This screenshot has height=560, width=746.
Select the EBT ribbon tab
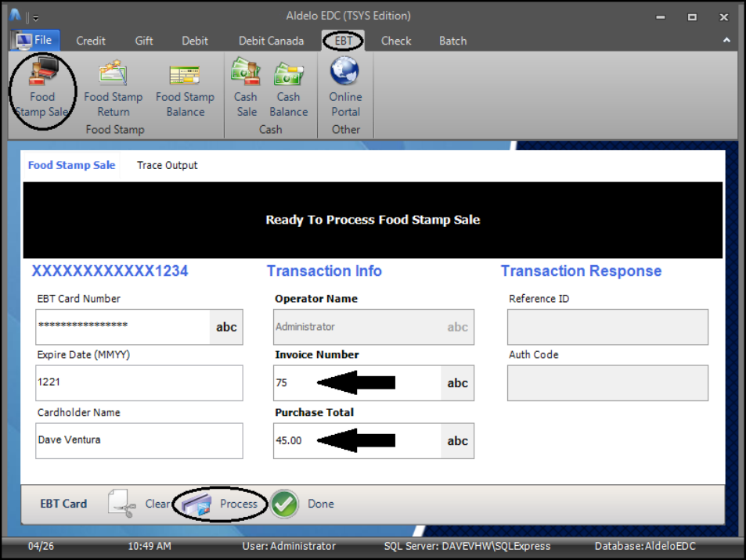tap(344, 41)
